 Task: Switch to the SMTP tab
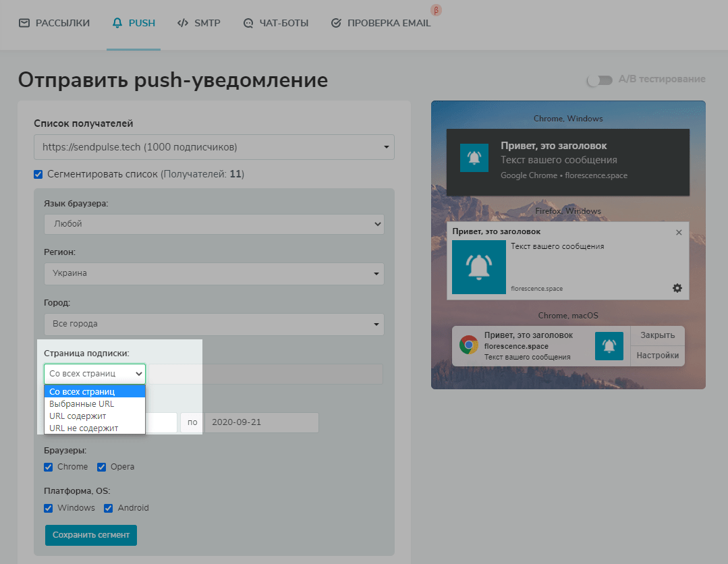click(x=198, y=23)
